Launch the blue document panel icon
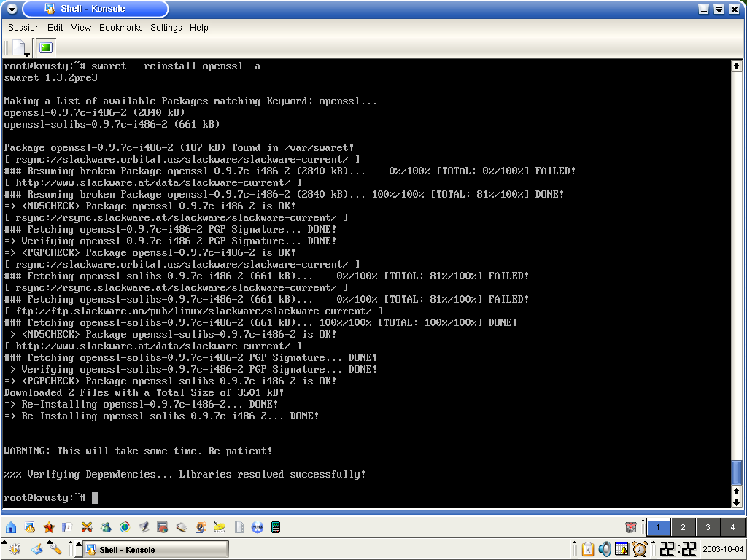 click(68, 527)
